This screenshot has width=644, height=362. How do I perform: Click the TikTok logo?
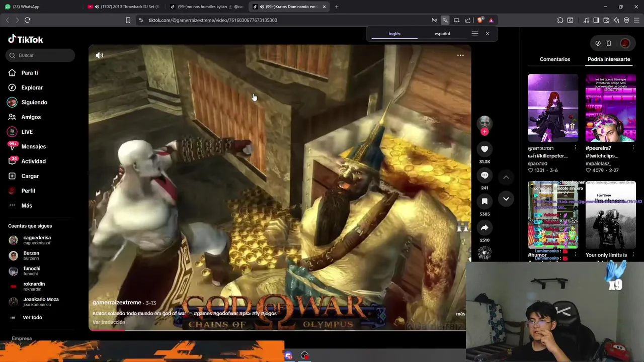(26, 39)
